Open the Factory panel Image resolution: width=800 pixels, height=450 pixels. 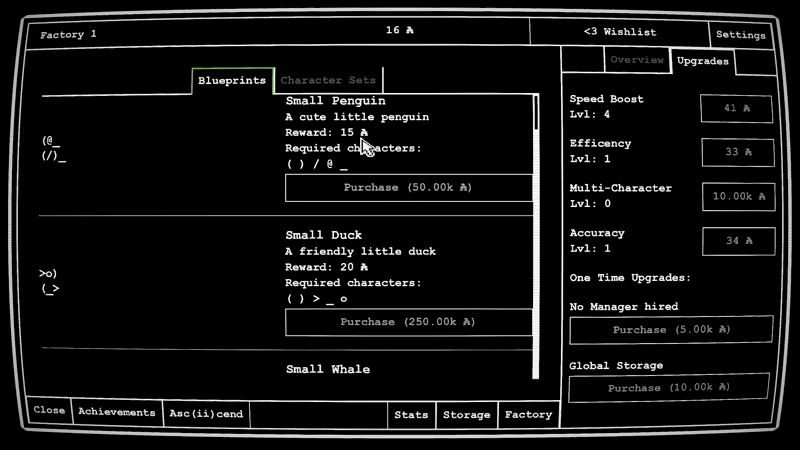[529, 415]
